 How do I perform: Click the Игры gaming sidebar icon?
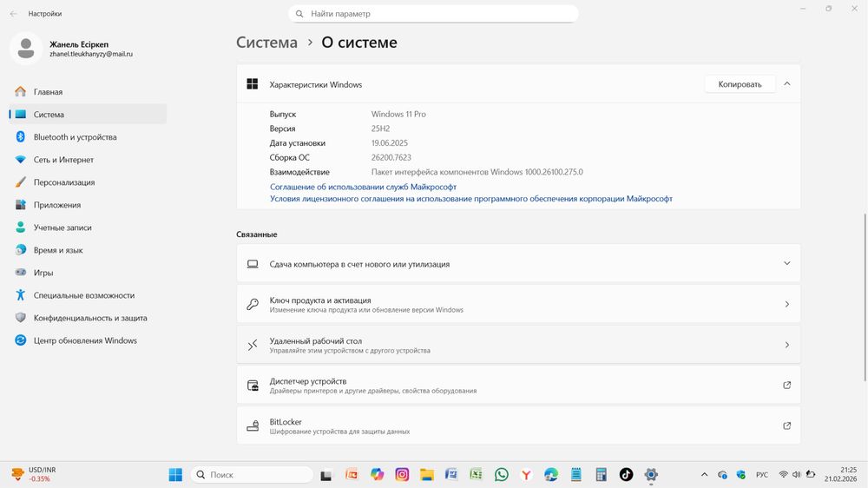(x=21, y=273)
